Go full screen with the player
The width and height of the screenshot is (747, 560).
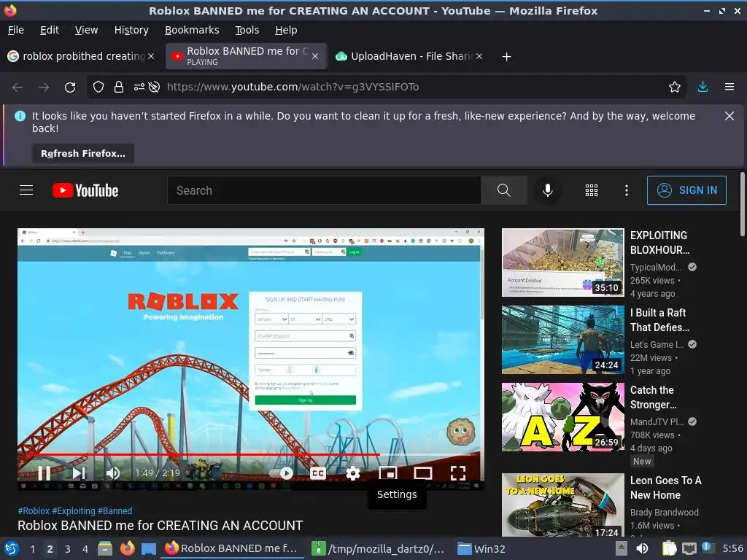tap(458, 472)
